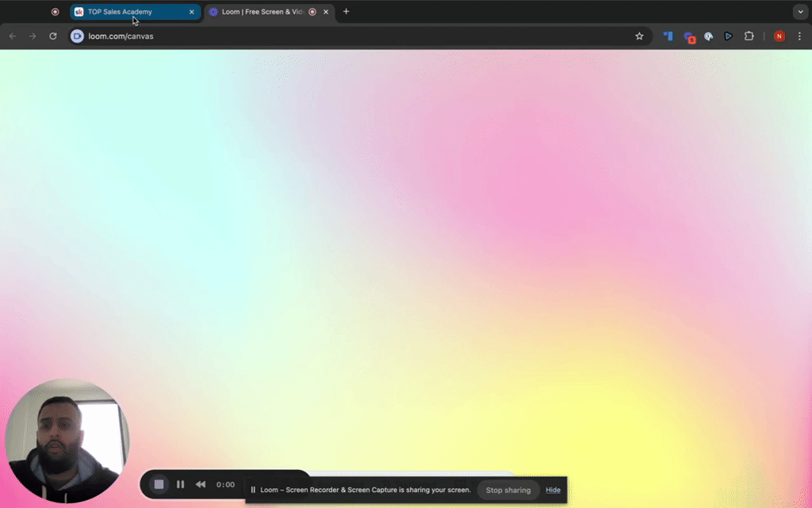Switch to the TOP Sales Academy tab

(135, 11)
